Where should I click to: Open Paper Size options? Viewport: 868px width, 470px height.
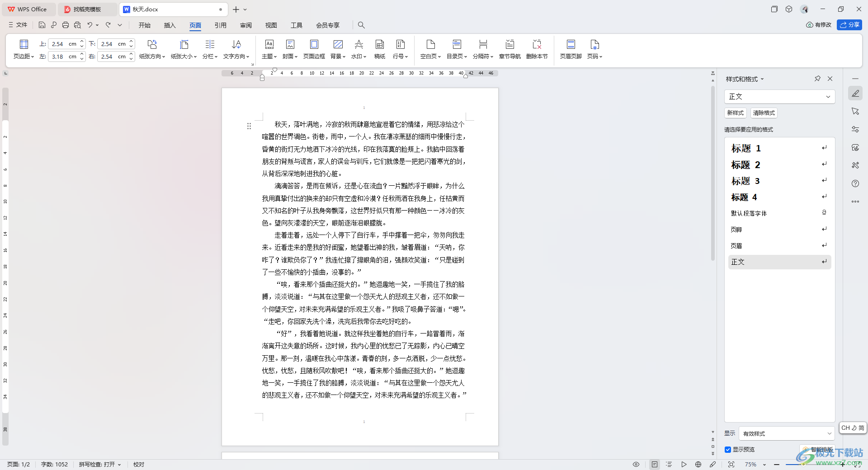(x=184, y=49)
